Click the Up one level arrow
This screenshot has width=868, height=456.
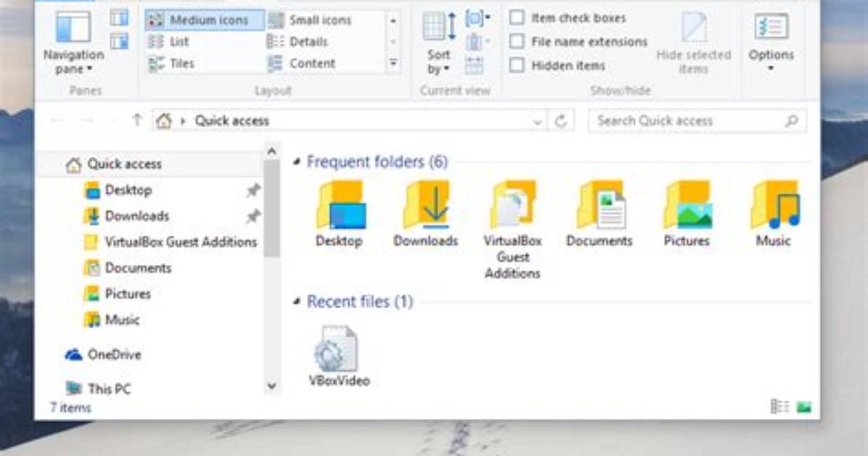[x=136, y=121]
